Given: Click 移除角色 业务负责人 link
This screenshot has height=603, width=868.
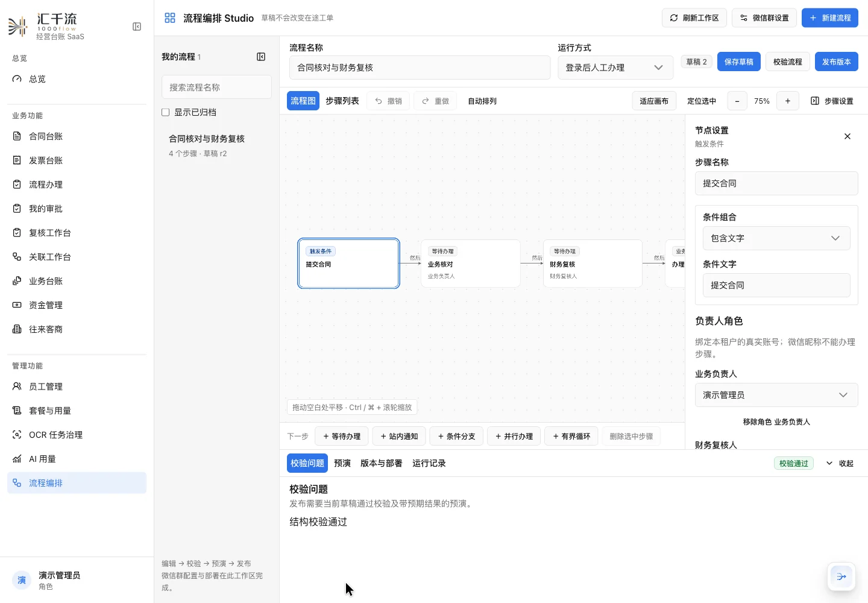Looking at the screenshot, I should click(776, 422).
